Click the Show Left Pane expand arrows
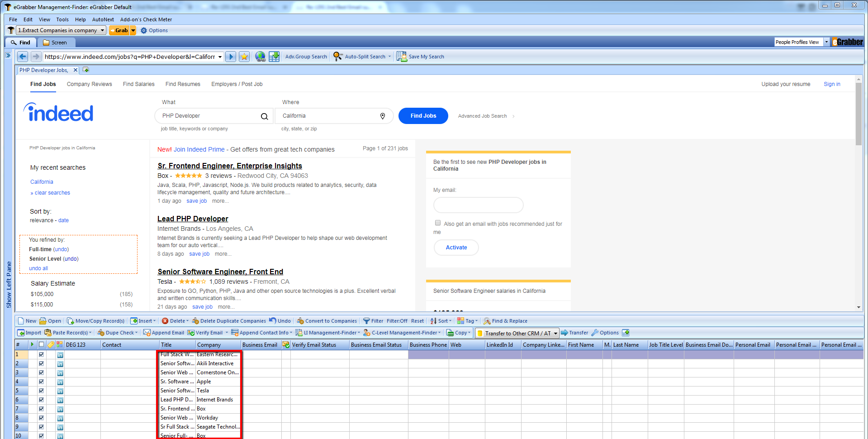The image size is (868, 439). [8, 55]
